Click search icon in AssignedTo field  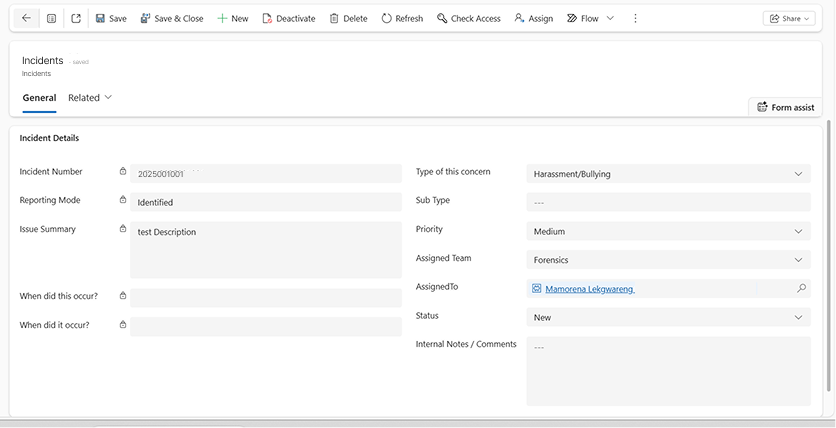click(801, 289)
